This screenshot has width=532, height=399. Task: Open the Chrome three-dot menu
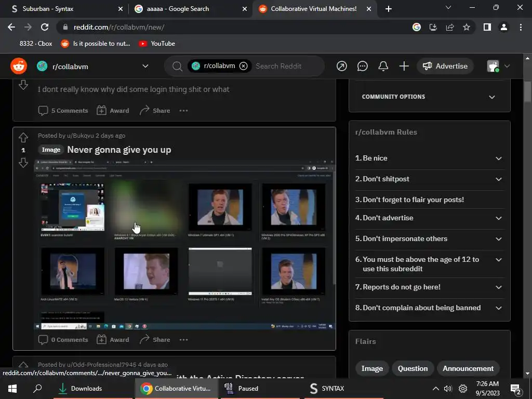tap(521, 27)
